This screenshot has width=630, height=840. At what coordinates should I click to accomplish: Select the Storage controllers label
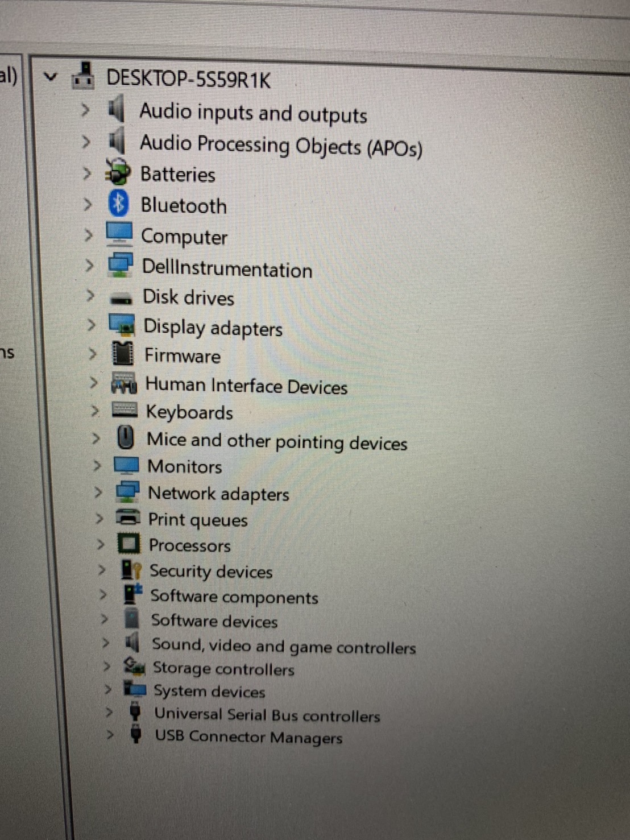click(x=223, y=669)
